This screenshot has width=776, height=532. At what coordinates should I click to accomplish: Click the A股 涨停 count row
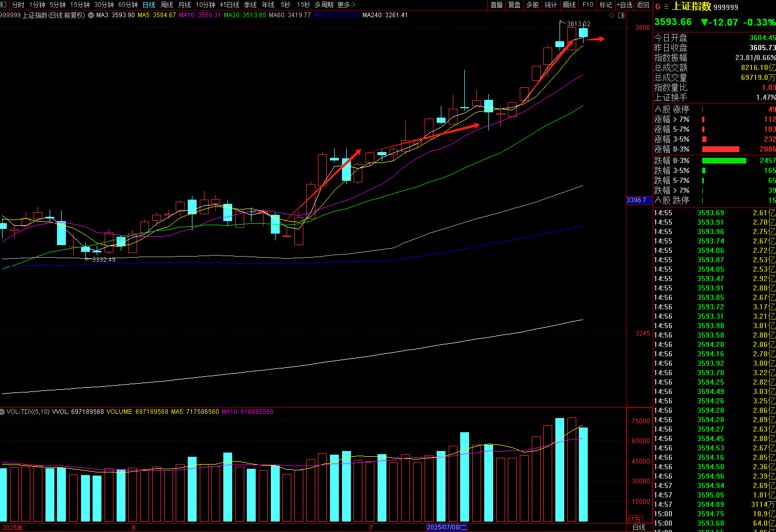[715, 109]
